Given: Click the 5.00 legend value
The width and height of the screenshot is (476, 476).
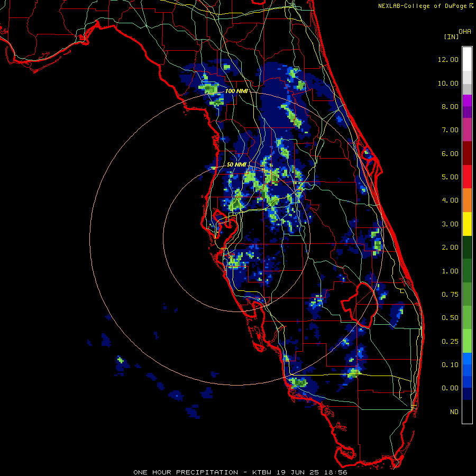Looking at the screenshot, I should tap(450, 177).
